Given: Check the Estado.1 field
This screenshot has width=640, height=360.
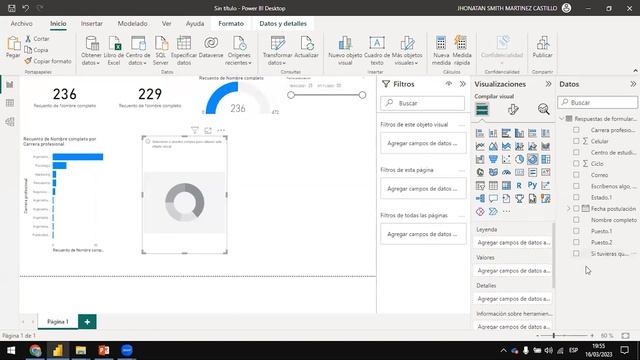Looking at the screenshot, I should tap(576, 197).
